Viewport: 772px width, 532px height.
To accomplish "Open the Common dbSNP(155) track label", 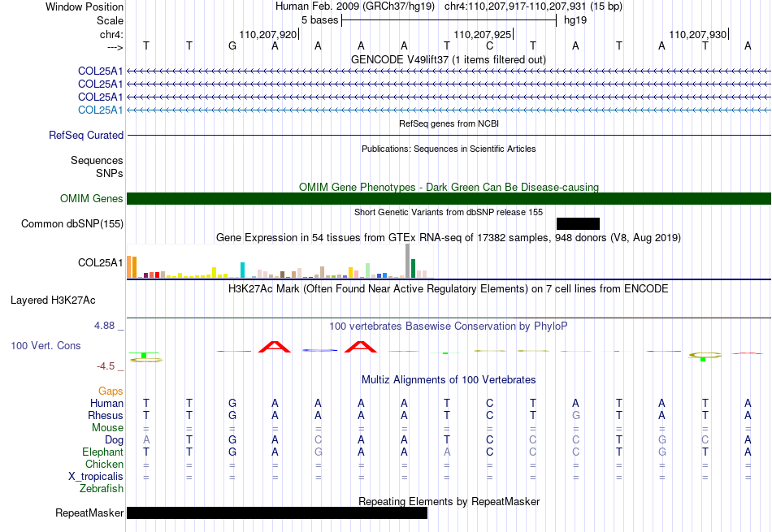I will coord(72,223).
